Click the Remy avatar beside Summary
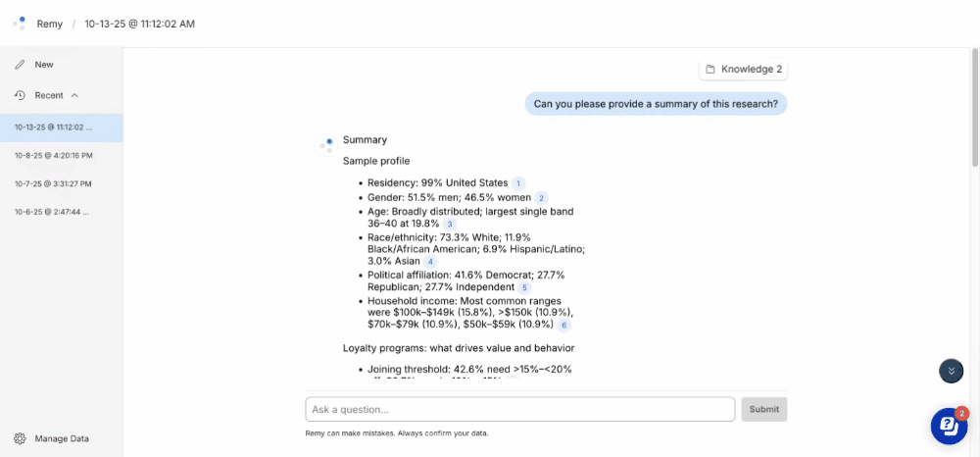 [326, 145]
